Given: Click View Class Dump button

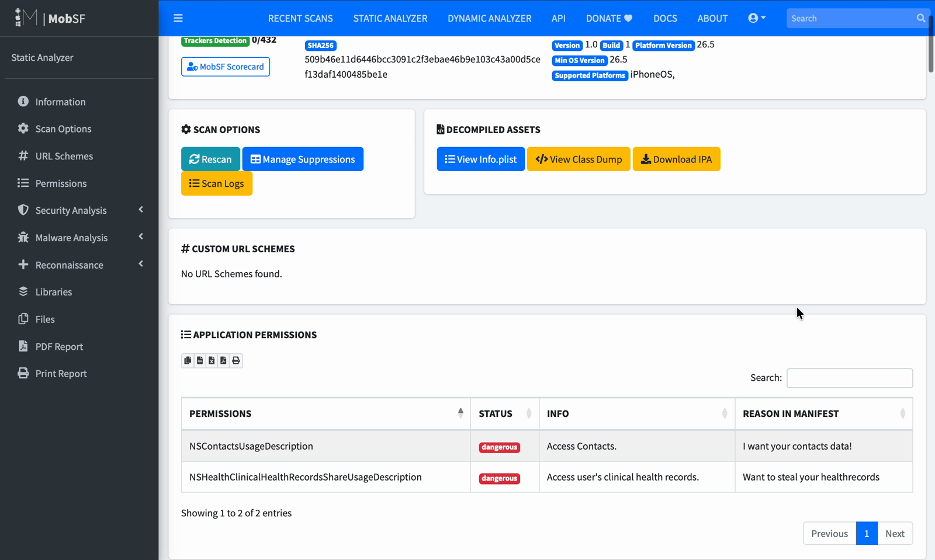Looking at the screenshot, I should 579,159.
